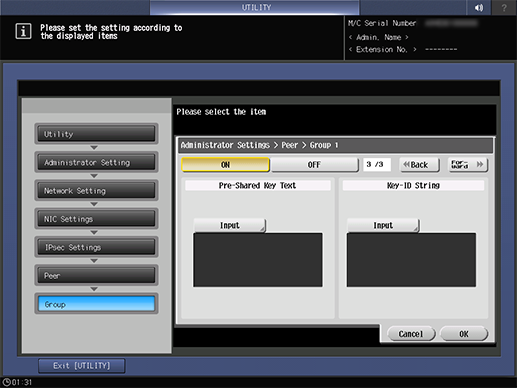
Task: Click the Extension No. label
Action: 382,49
